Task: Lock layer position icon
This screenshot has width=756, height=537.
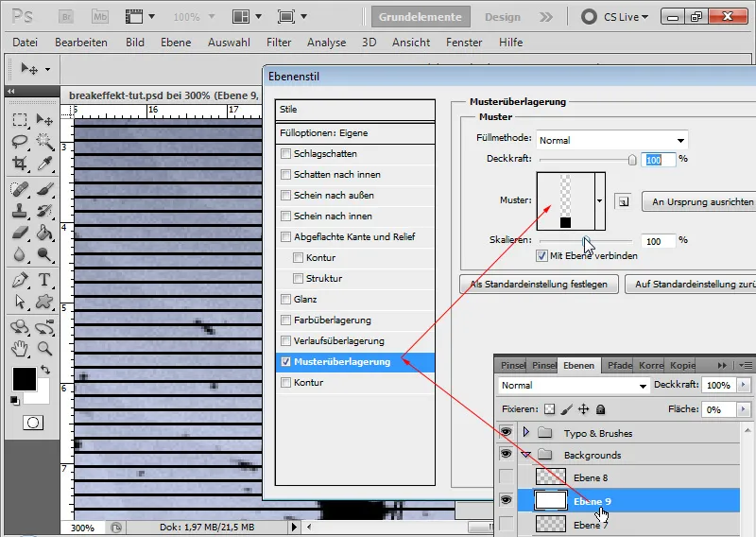Action: pos(583,409)
